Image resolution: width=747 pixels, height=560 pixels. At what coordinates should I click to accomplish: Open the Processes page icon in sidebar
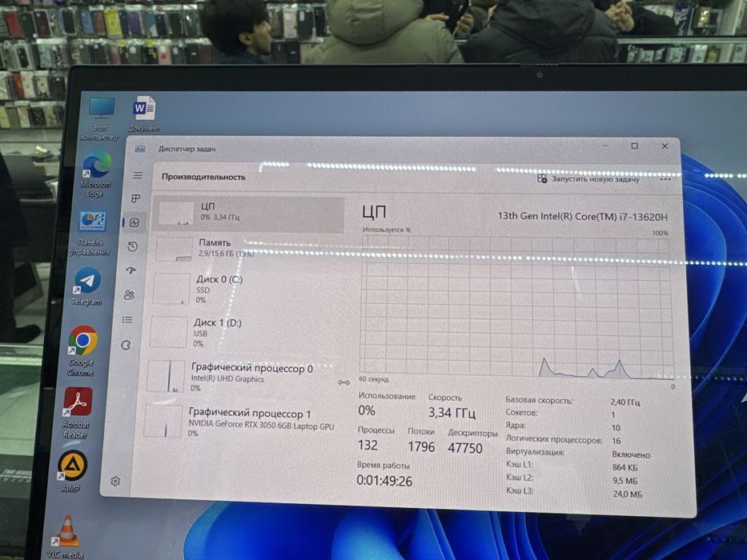[x=136, y=198]
